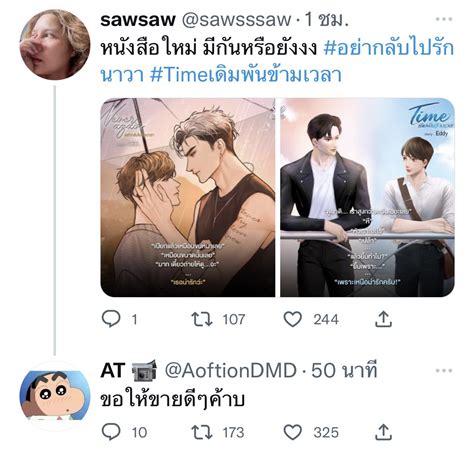View the Time book cover image

[x=367, y=197]
